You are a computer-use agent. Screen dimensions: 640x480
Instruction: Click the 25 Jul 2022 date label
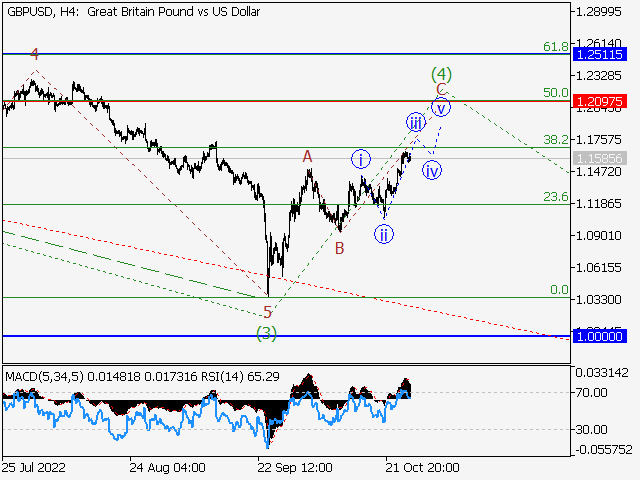tap(33, 467)
